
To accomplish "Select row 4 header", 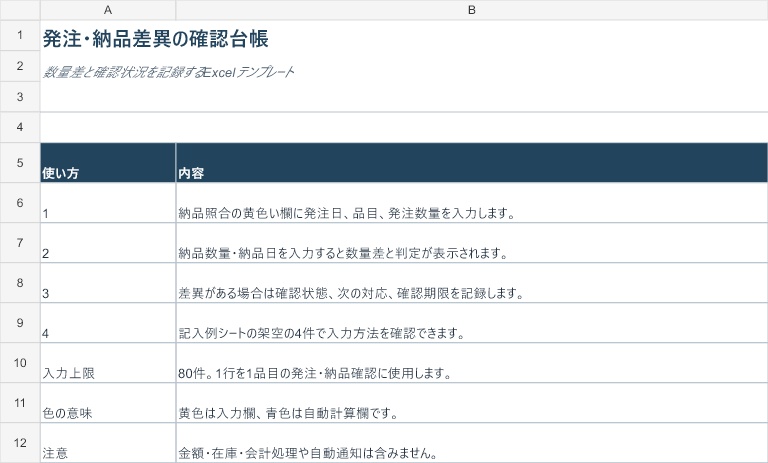I will coord(20,127).
